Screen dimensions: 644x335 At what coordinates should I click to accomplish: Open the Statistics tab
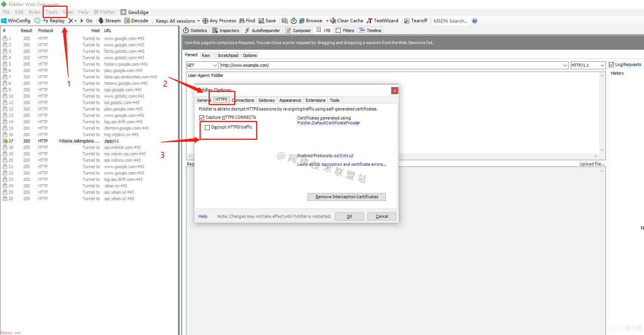195,31
